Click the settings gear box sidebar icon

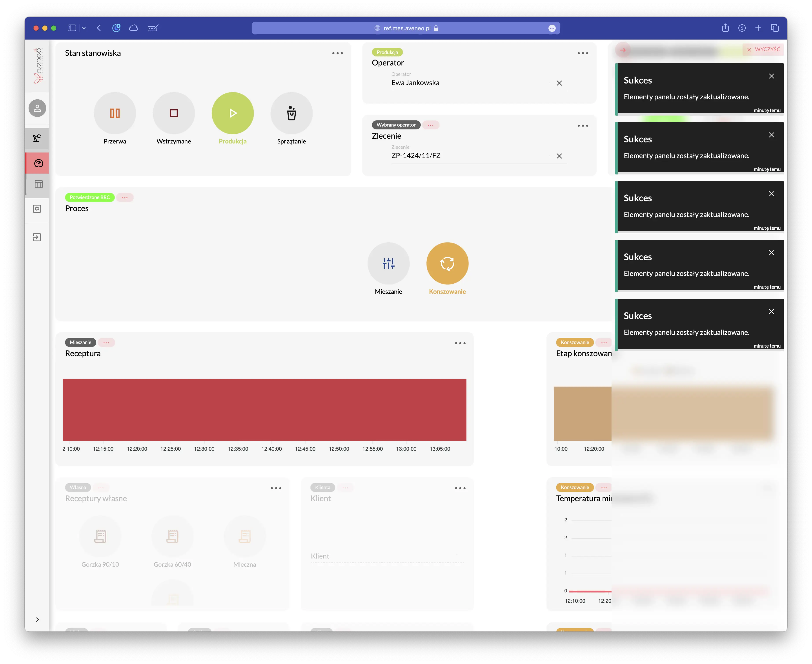pyautogui.click(x=37, y=209)
